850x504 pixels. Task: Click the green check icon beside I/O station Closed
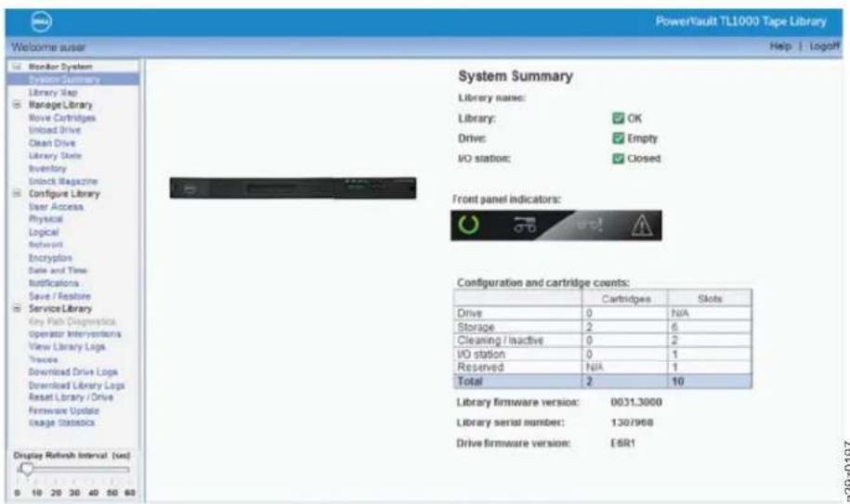pos(618,158)
